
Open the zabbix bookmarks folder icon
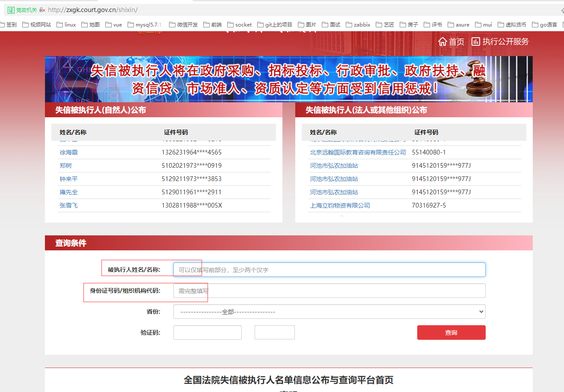point(350,24)
